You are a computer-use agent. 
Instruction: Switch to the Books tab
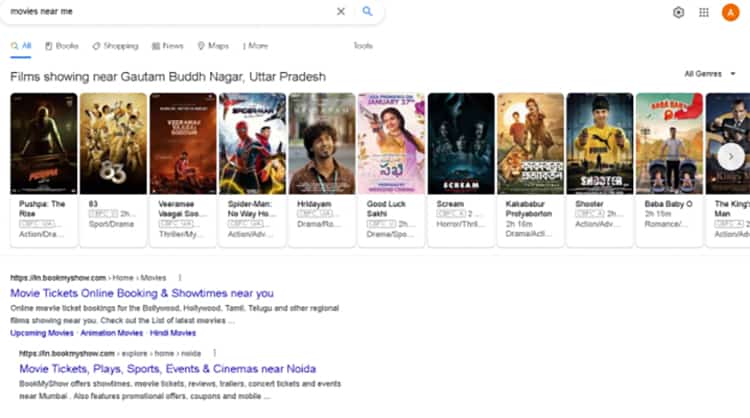click(62, 46)
